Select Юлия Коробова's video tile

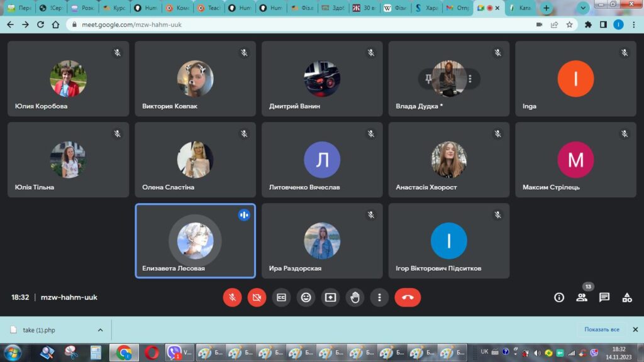68,79
